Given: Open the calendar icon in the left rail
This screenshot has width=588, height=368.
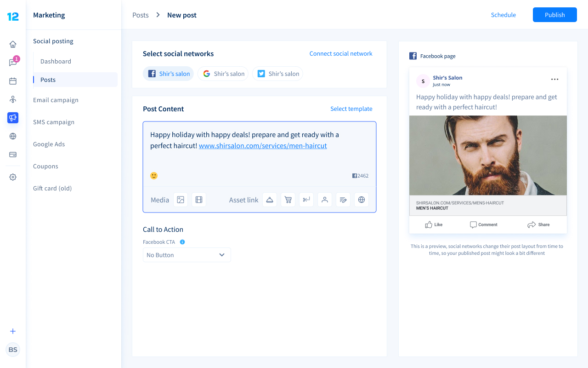Looking at the screenshot, I should click(x=13, y=81).
